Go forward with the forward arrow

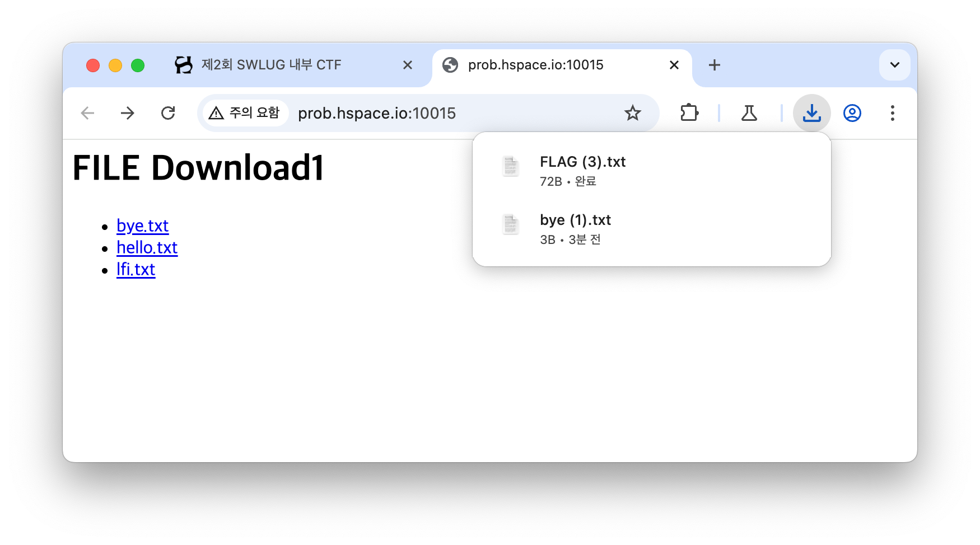(x=128, y=113)
